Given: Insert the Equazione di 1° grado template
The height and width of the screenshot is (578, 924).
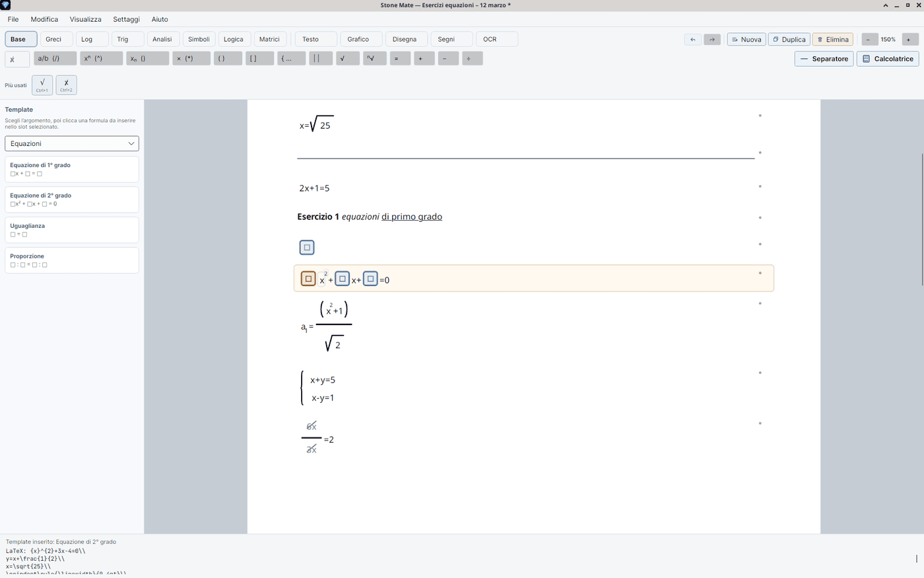Looking at the screenshot, I should (72, 169).
